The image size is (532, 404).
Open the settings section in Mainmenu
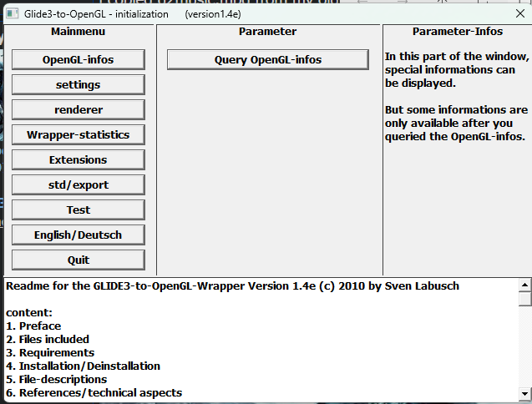tap(79, 85)
